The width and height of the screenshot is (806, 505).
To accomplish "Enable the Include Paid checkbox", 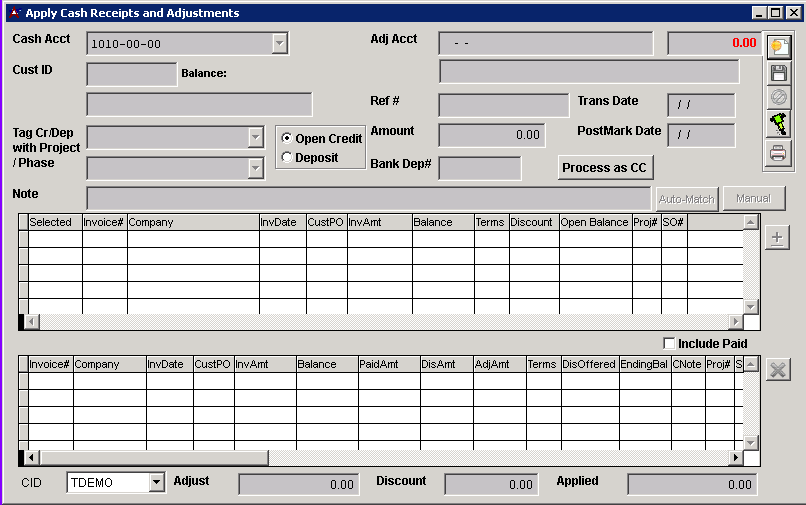I will pyautogui.click(x=670, y=344).
